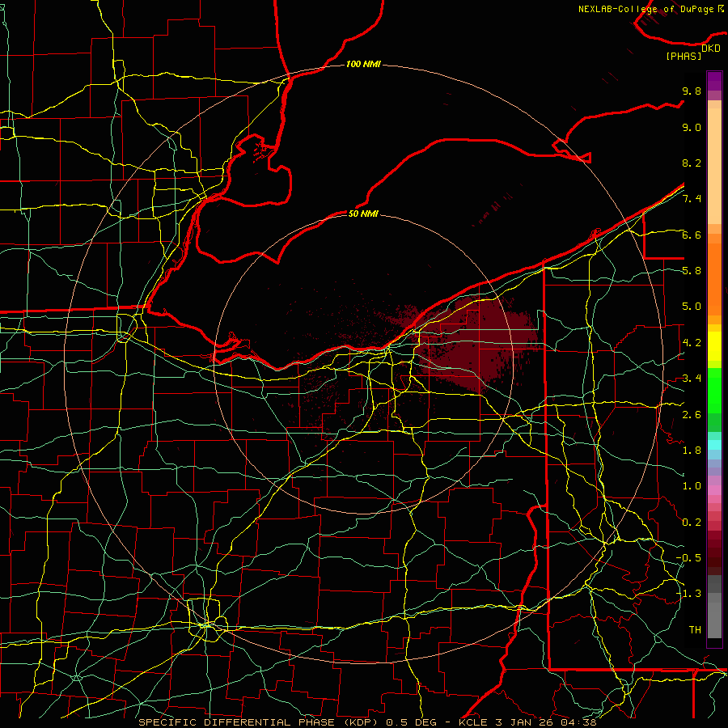Click the [PHAS] units label
The height and width of the screenshot is (728, 728).
click(x=684, y=56)
